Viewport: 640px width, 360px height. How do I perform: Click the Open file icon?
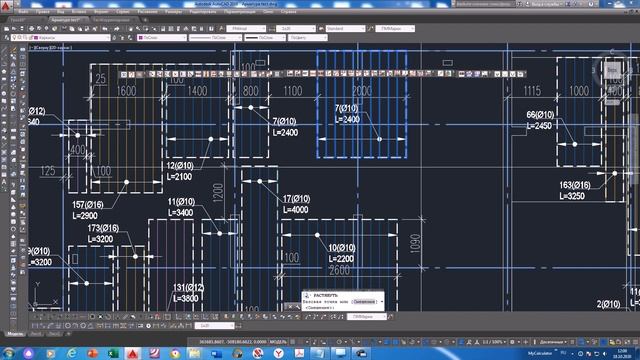tap(14, 29)
